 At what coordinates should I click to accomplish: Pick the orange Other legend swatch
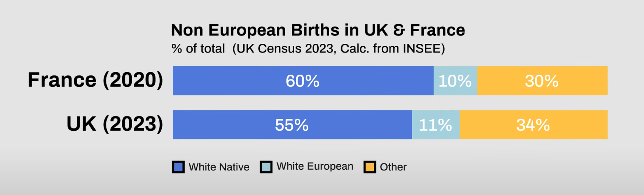click(x=370, y=167)
